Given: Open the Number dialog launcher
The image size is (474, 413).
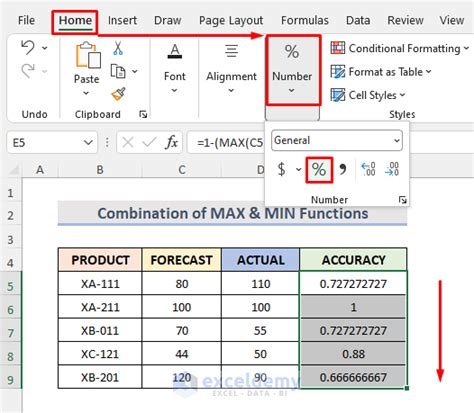Looking at the screenshot, I should (403, 200).
